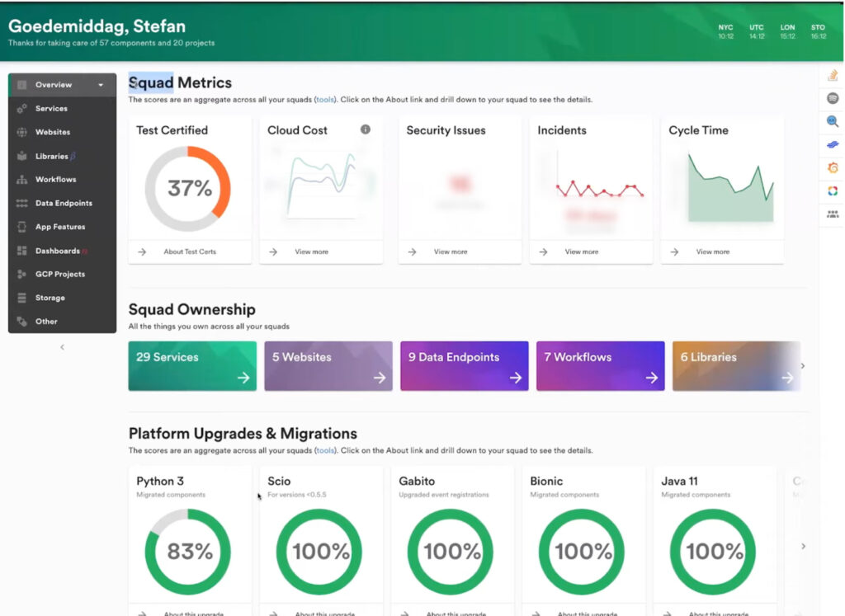Go to Dashboards in the sidebar menu
Viewport: 845px width, 616px height.
click(x=57, y=251)
